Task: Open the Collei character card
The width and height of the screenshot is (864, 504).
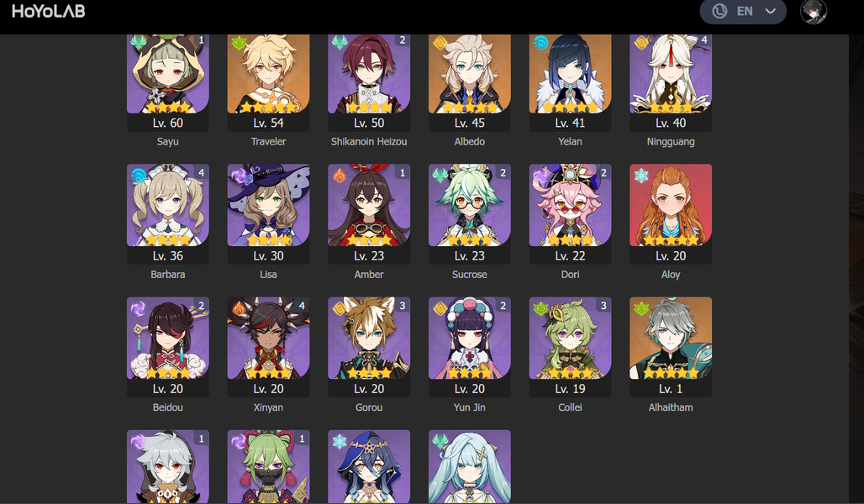Action: [x=570, y=356]
